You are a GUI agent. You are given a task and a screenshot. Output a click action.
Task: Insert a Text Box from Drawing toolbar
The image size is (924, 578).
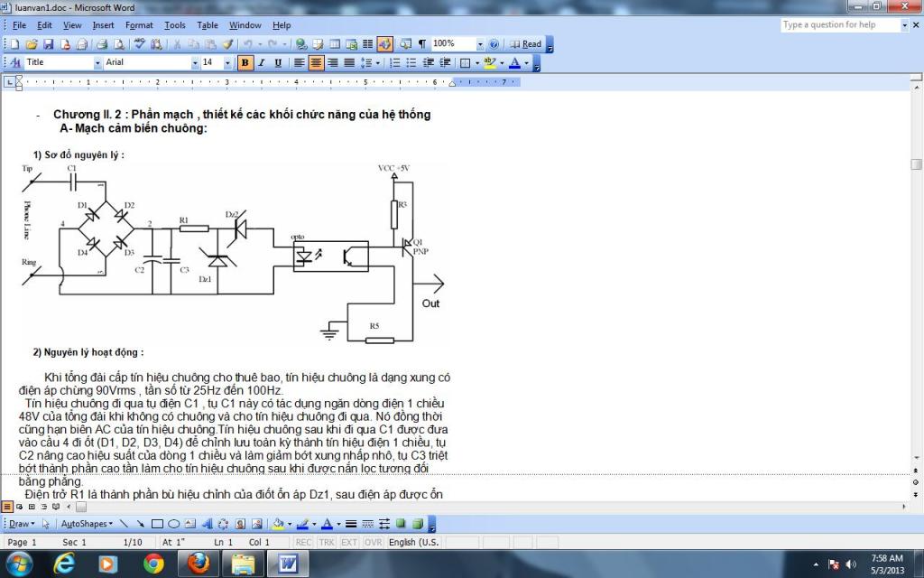189,524
